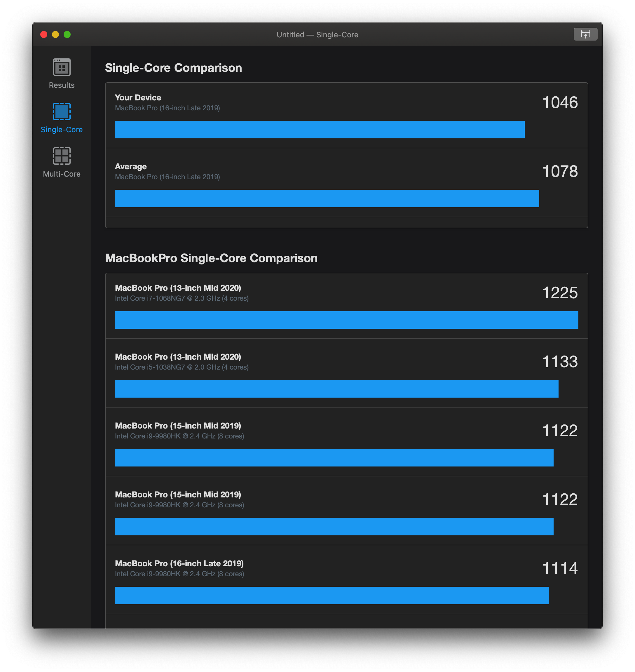Screen dimensions: 635x672
Task: Click the Your Device score bar
Action: pos(319,130)
